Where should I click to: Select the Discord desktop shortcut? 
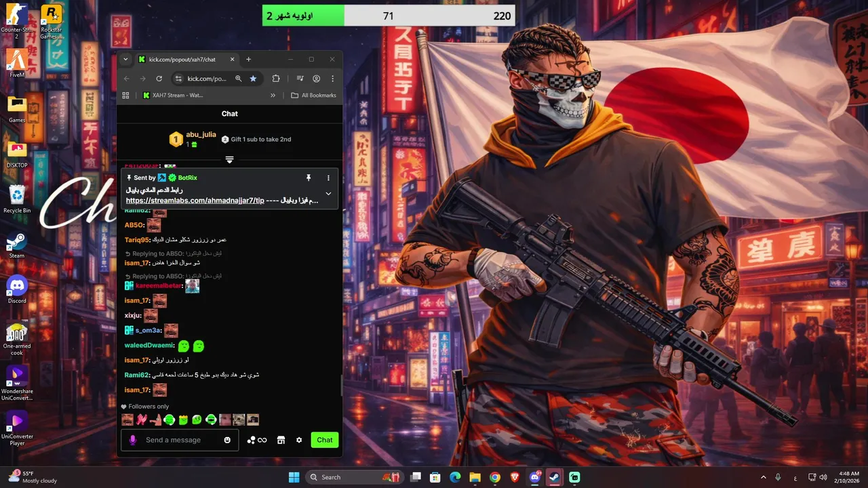17,290
